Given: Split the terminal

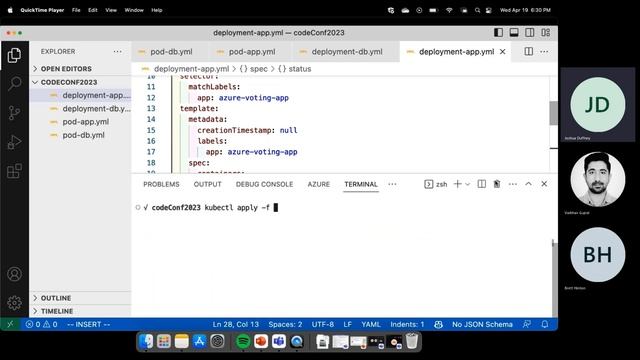Looking at the screenshot, I should pos(482,184).
